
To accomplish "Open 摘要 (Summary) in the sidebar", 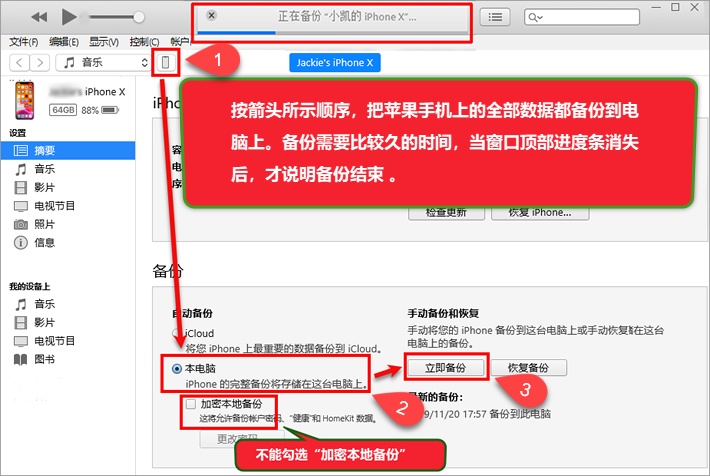I will 45,150.
